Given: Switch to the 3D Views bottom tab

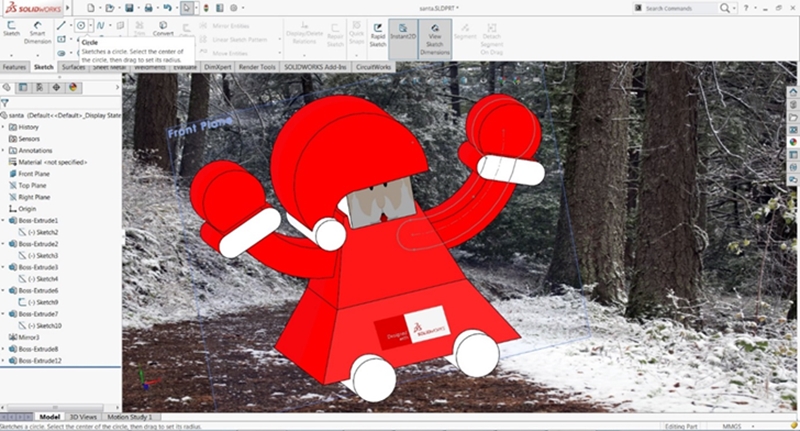Looking at the screenshot, I should coord(83,417).
